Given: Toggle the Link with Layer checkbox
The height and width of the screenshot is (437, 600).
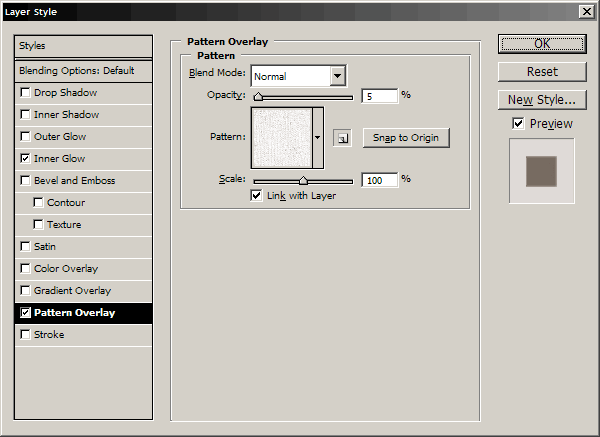Looking at the screenshot, I should (256, 196).
